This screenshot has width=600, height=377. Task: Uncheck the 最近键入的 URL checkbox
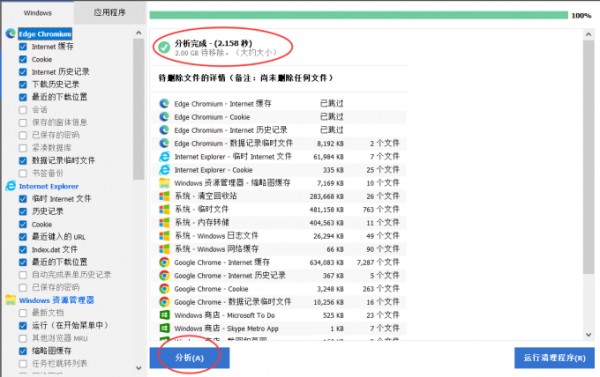pyautogui.click(x=23, y=237)
